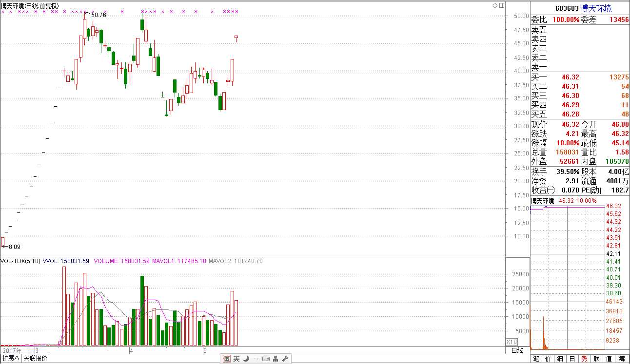630x364 pixels.
Task: Click the IME user account icon
Action: [276, 359]
